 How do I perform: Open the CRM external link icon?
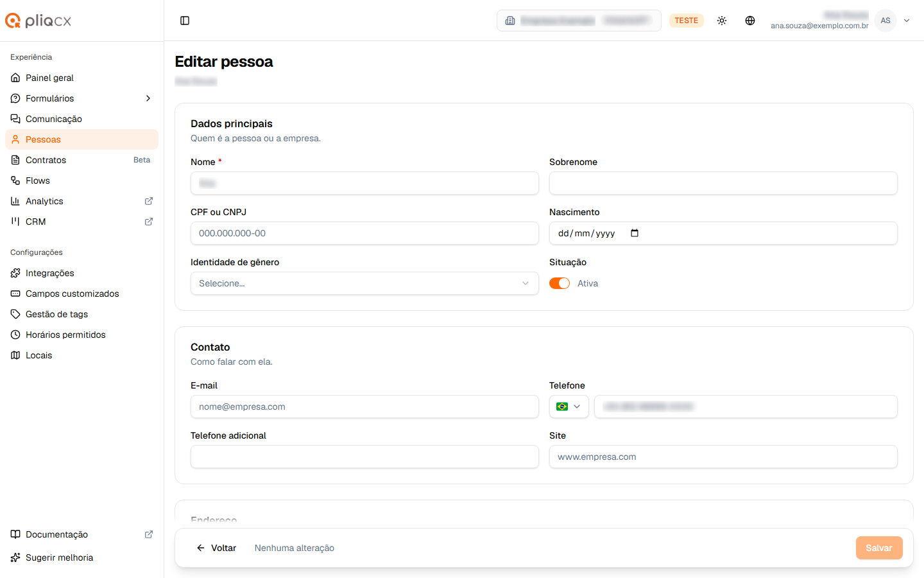tap(149, 222)
